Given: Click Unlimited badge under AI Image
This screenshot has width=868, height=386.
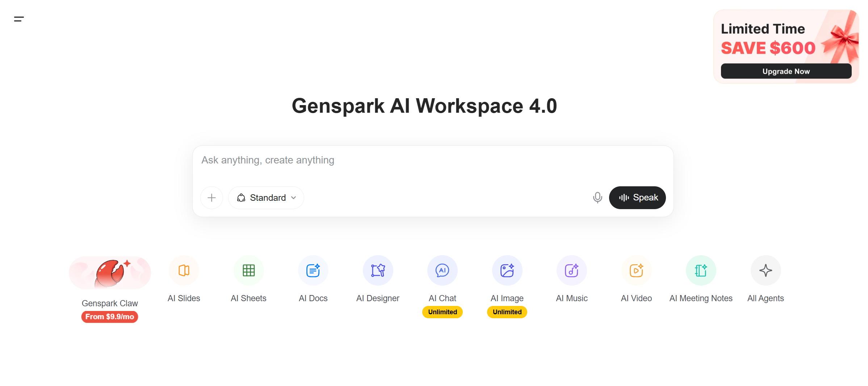Looking at the screenshot, I should pyautogui.click(x=507, y=312).
